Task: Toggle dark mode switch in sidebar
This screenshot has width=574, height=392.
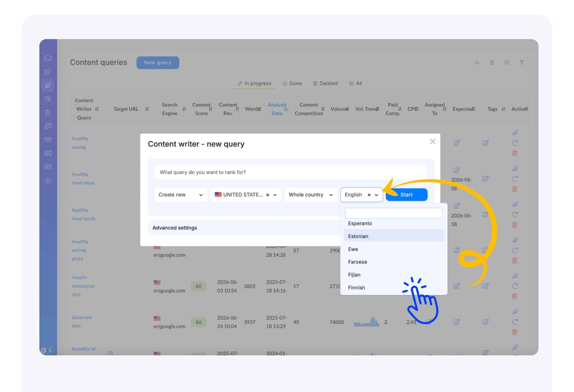Action: pyautogui.click(x=47, y=350)
